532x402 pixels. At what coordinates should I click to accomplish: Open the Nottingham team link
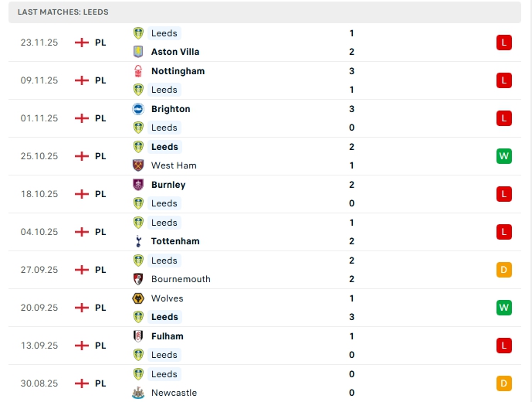(178, 71)
